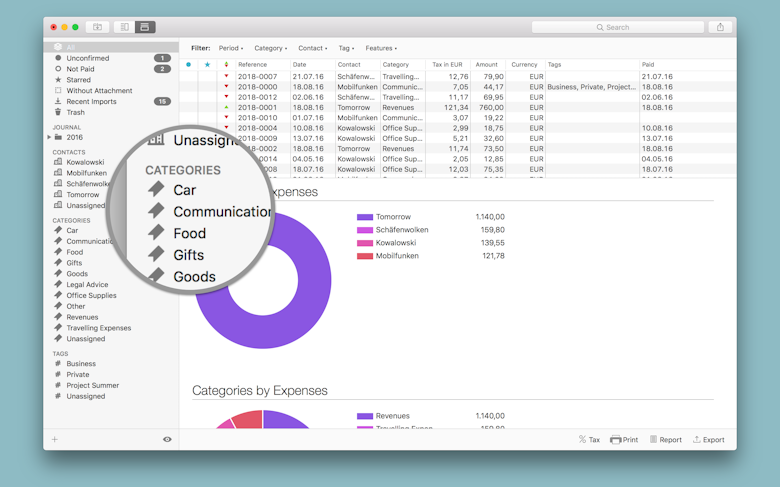Click the star column header
Screen dimensions: 780x487
click(x=207, y=65)
